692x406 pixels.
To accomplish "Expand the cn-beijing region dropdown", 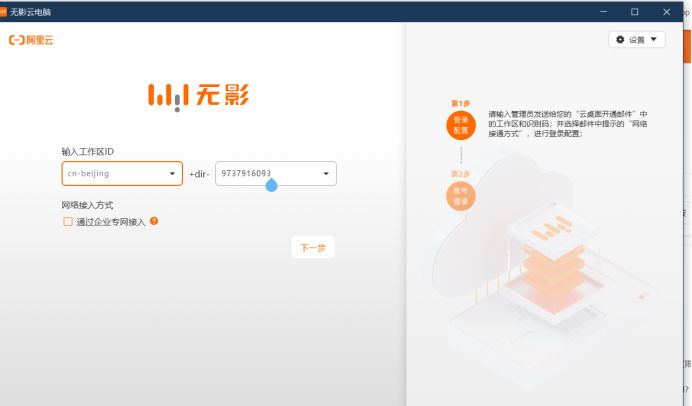I will coord(172,173).
